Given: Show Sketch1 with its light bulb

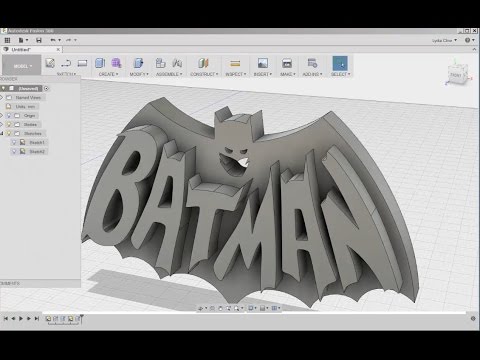Looking at the screenshot, I should (x=14, y=142).
